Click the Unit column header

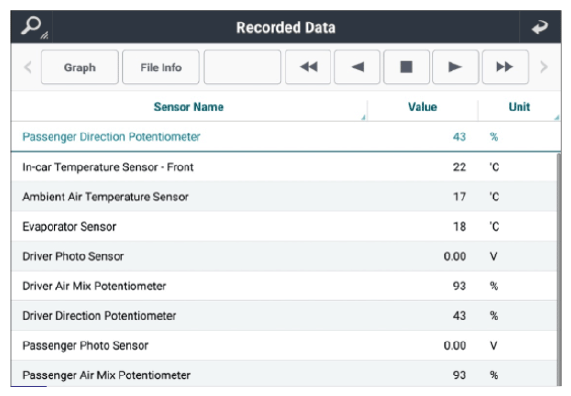click(x=519, y=107)
